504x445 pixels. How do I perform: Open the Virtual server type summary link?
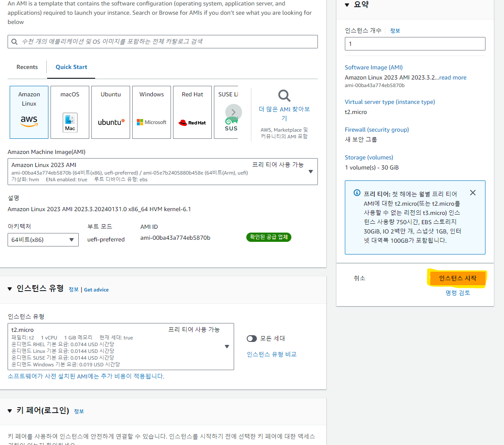tap(389, 102)
